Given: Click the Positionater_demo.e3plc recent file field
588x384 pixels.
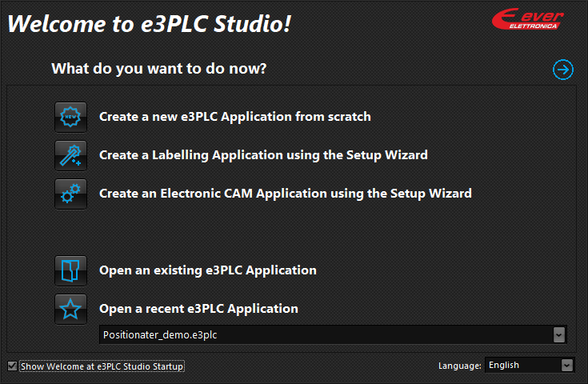Looking at the screenshot, I should click(333, 335).
